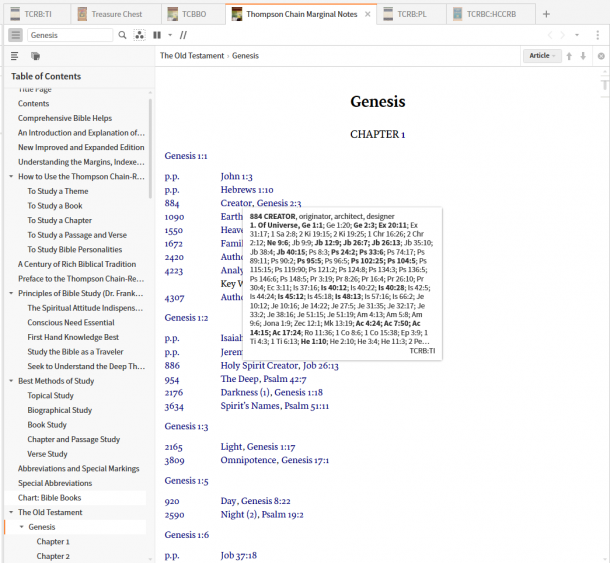Click the parallel resources columns icon

156,35
